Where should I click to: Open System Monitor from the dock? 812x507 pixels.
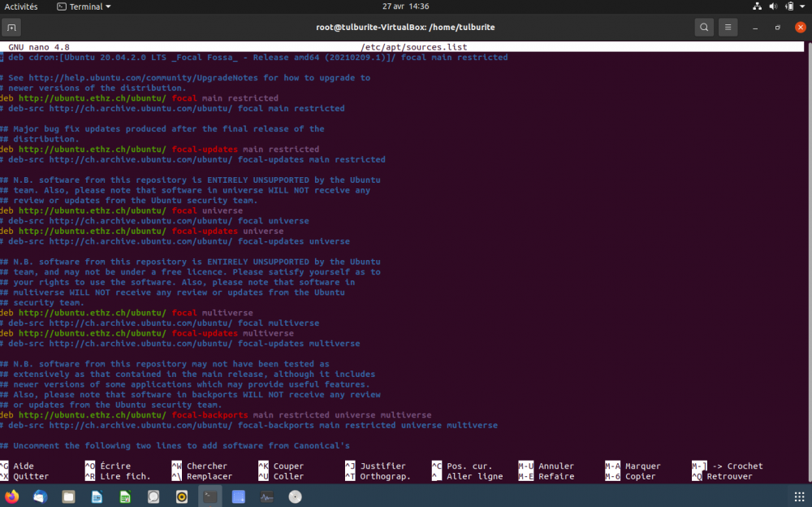pyautogui.click(x=266, y=496)
